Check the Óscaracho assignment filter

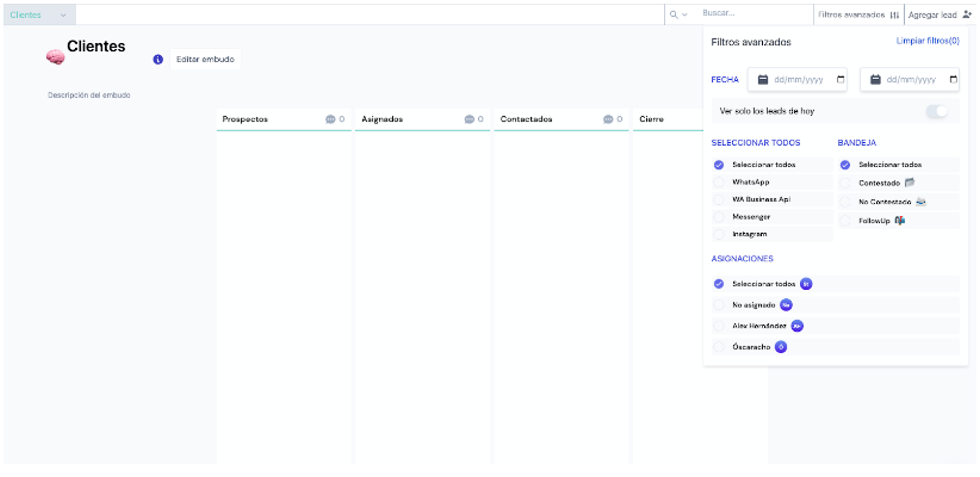tap(719, 347)
